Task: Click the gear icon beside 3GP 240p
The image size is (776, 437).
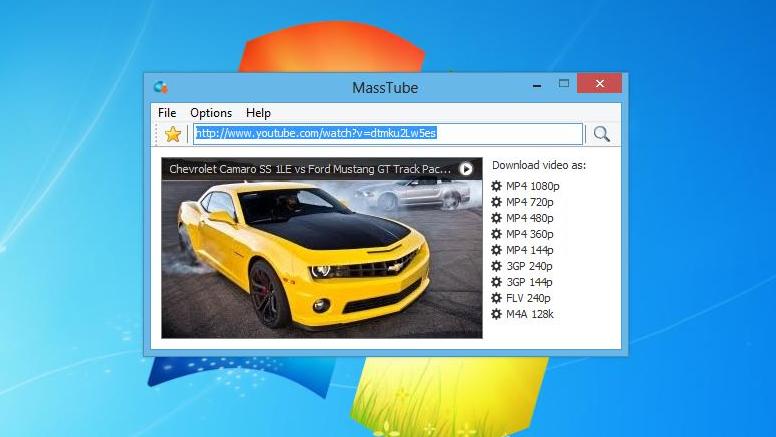Action: click(x=496, y=266)
